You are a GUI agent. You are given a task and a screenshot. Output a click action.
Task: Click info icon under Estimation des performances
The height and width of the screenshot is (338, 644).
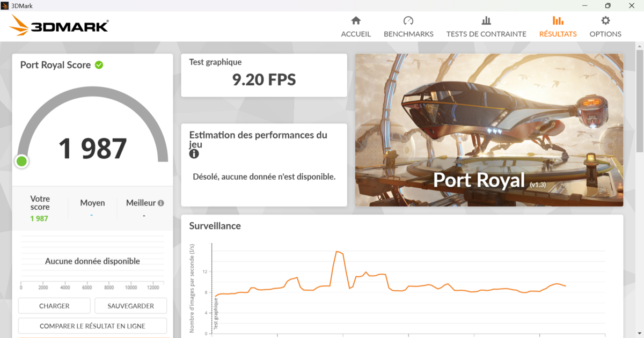pyautogui.click(x=194, y=154)
